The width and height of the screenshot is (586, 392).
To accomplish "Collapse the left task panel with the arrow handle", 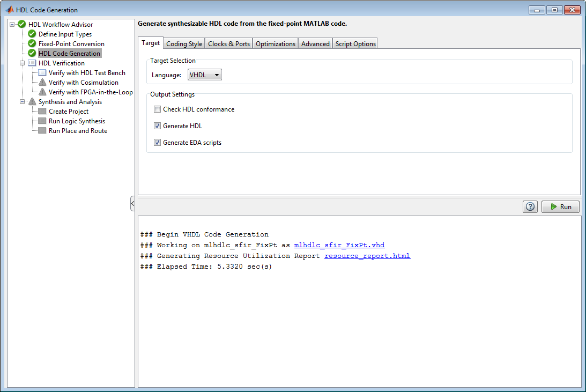I will click(132, 204).
